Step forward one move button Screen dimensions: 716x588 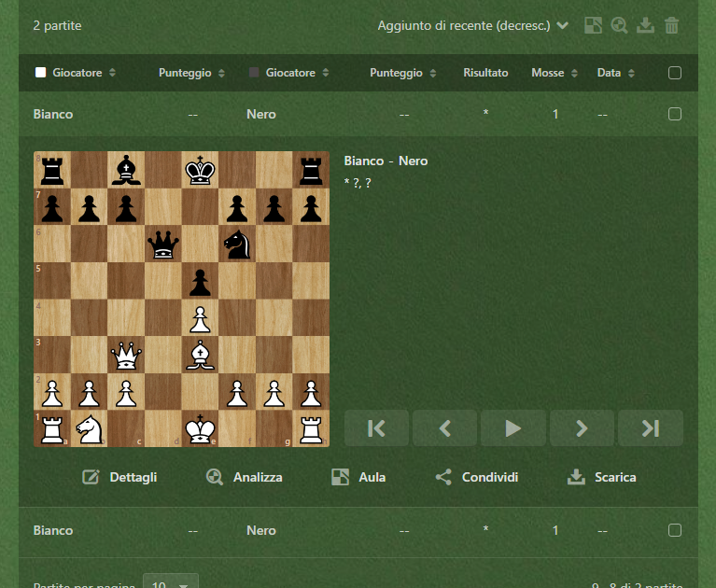point(582,428)
